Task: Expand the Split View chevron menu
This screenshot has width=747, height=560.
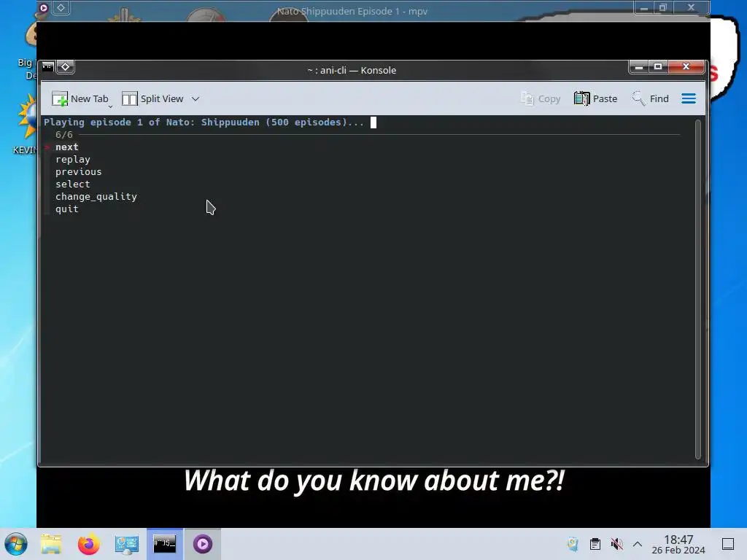Action: pos(196,99)
